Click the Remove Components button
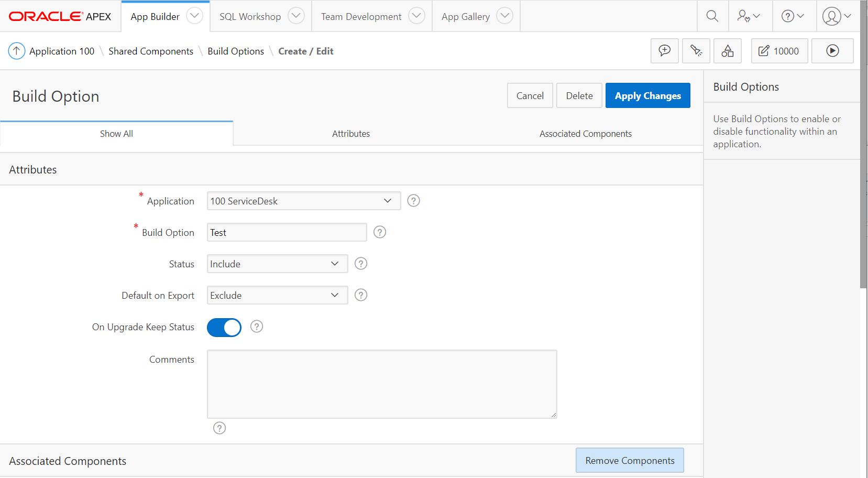The image size is (868, 478). pos(629,460)
